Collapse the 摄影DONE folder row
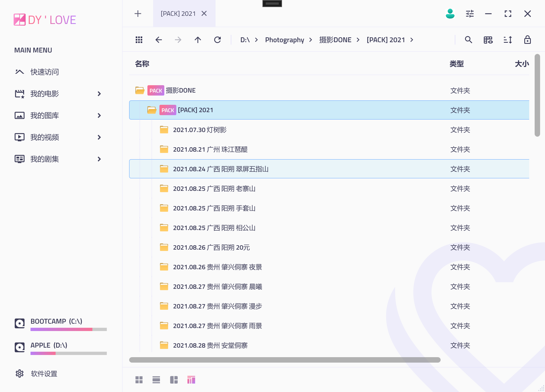545x392 pixels. tap(329, 90)
